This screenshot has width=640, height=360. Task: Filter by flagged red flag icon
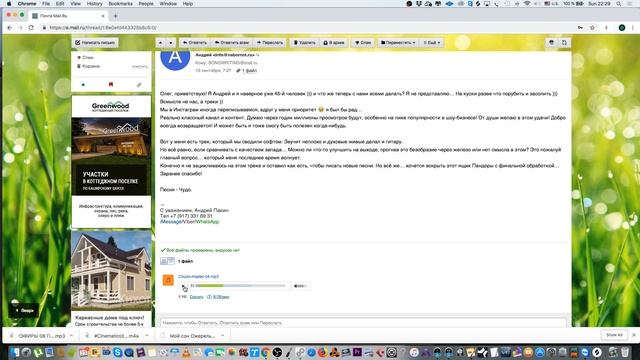click(111, 84)
